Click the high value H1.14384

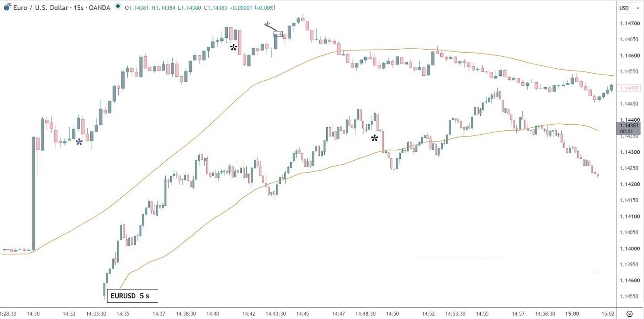tap(163, 8)
